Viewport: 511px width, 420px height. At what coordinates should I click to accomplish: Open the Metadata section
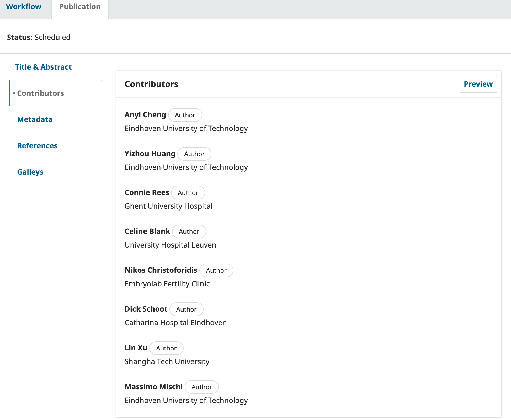(x=35, y=119)
